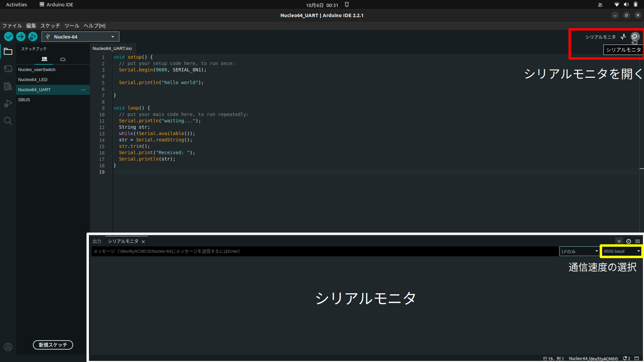Open the Nucleo-64 board selector dropdown
644x362 pixels.
(x=80, y=37)
